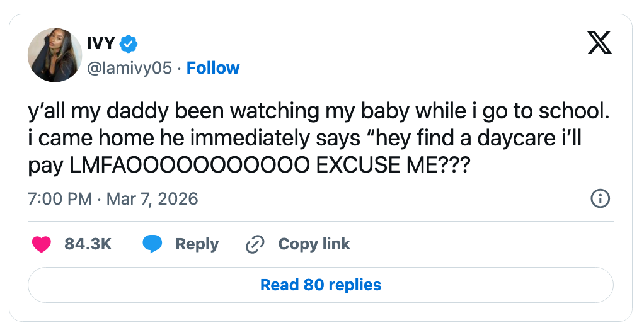
Task: Follow the @lamivy05 account
Action: pyautogui.click(x=213, y=68)
